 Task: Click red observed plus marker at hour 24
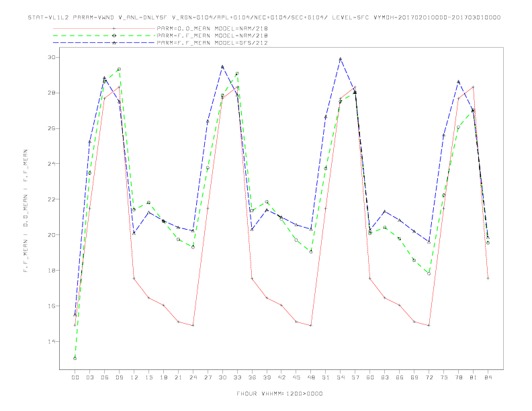tap(193, 326)
